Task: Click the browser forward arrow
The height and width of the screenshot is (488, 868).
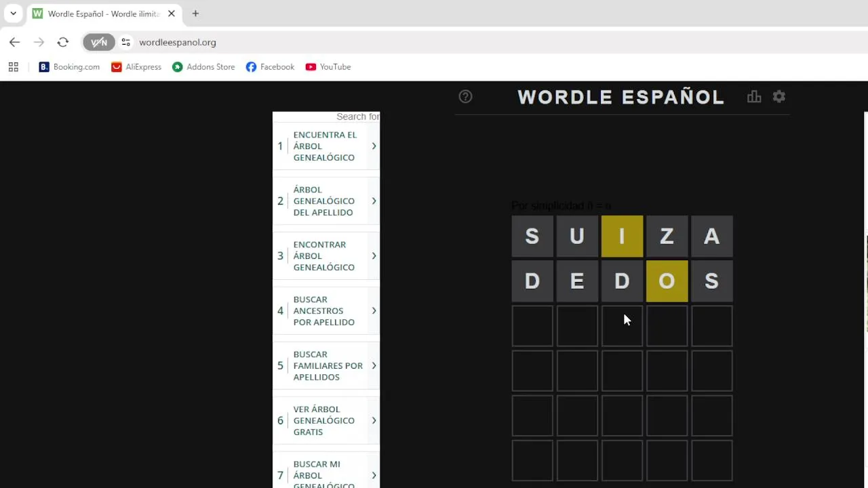Action: 39,42
